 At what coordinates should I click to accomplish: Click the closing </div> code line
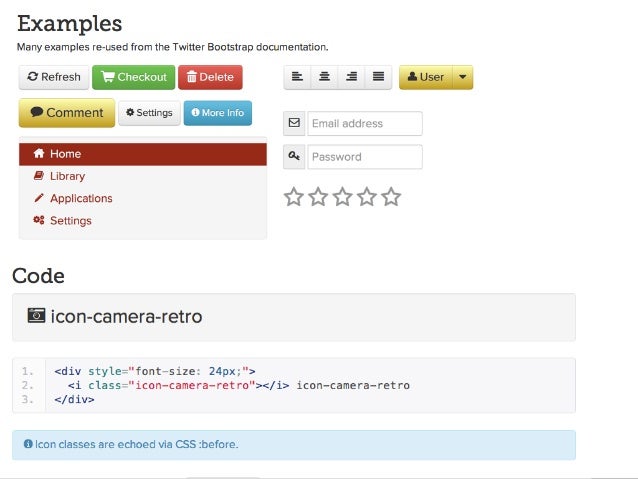(74, 399)
